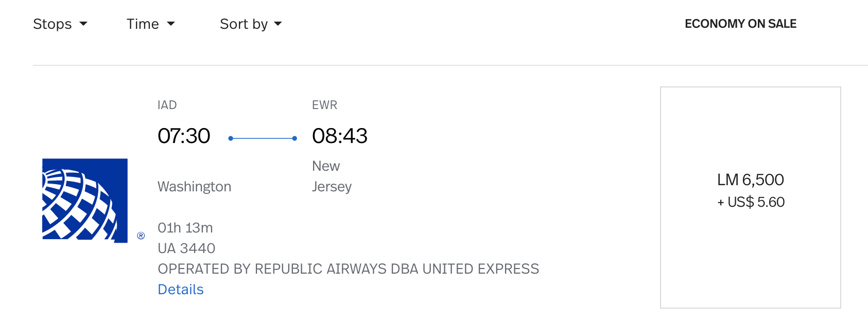This screenshot has width=868, height=322.
Task: Click the 01h 13m duration text
Action: pyautogui.click(x=185, y=227)
